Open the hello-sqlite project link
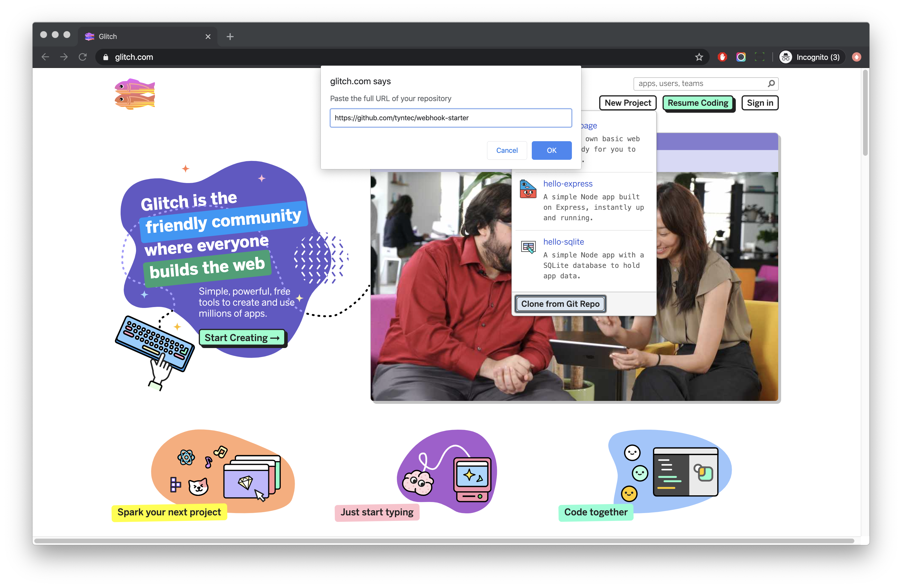902x588 pixels. click(563, 242)
